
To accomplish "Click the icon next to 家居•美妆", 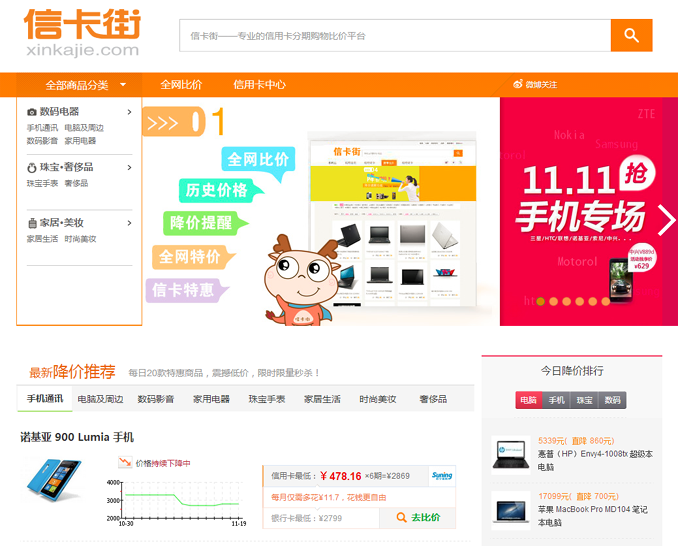I will tap(32, 224).
